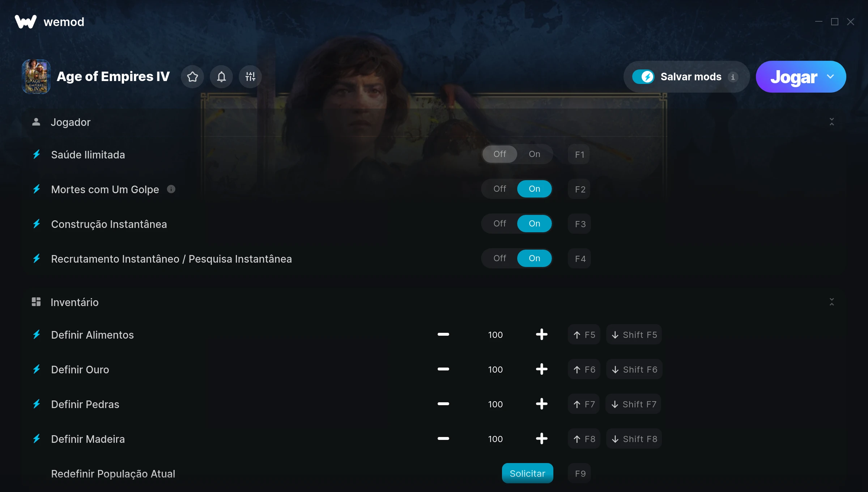Collapse the Jogador section
868x492 pixels.
(x=832, y=122)
